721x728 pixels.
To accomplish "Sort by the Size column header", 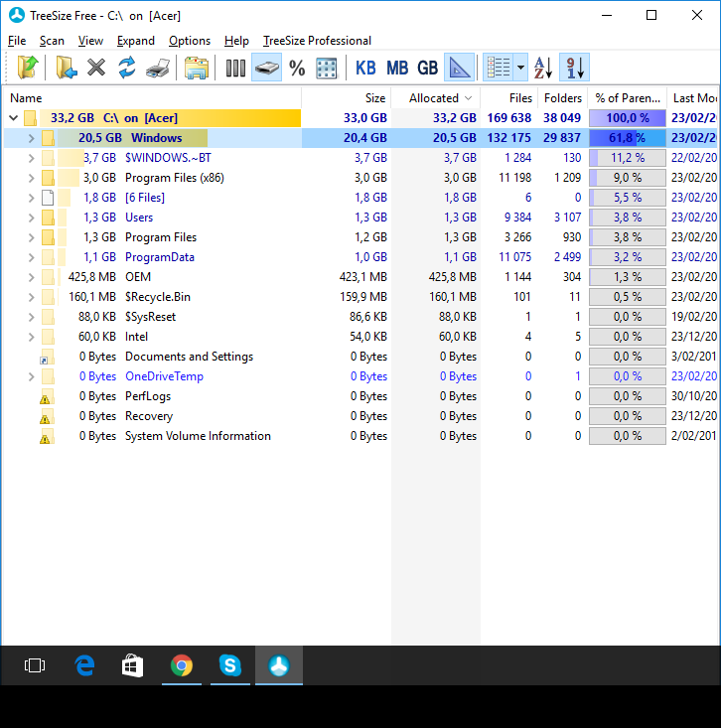I will click(x=346, y=98).
